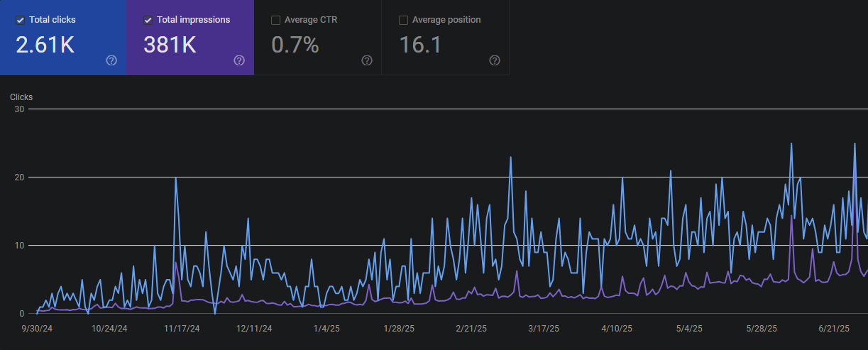Viewport: 868px width, 350px height.
Task: Click help icon on Total impressions card
Action: point(239,60)
